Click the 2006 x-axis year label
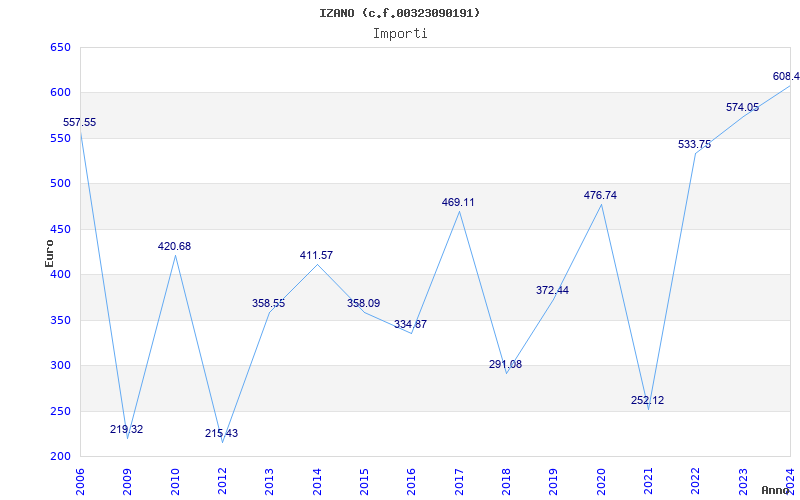800x500 pixels. click(81, 482)
